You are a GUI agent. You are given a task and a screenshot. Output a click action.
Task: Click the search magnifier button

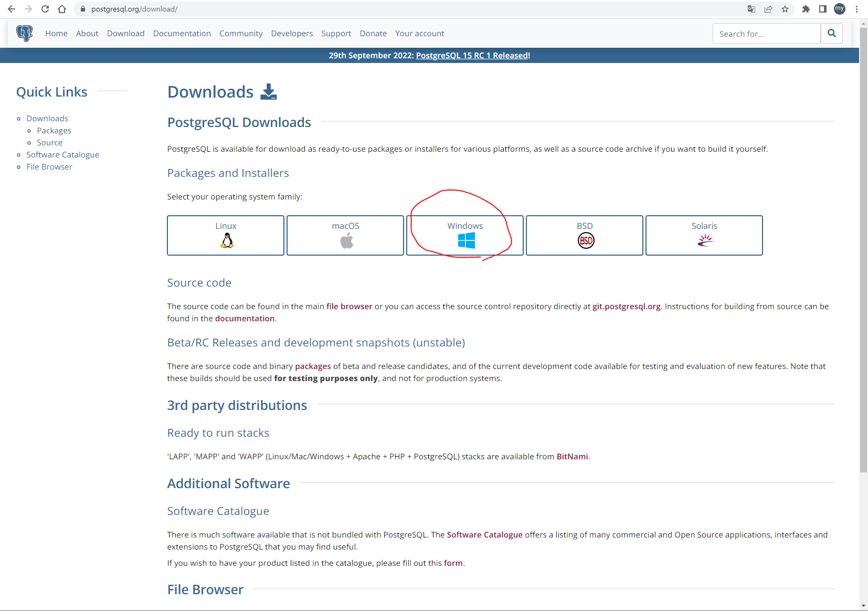[832, 33]
